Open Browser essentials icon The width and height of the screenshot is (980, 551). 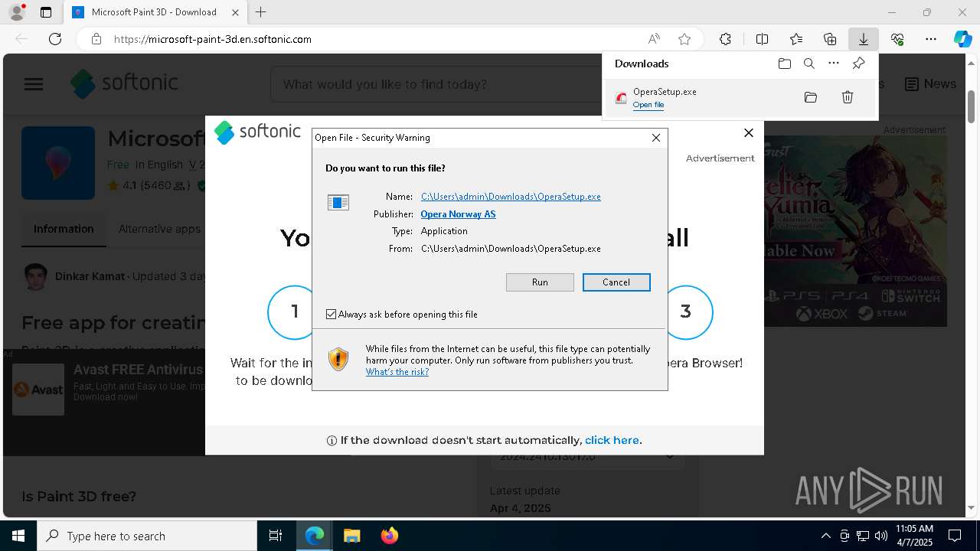tap(897, 39)
